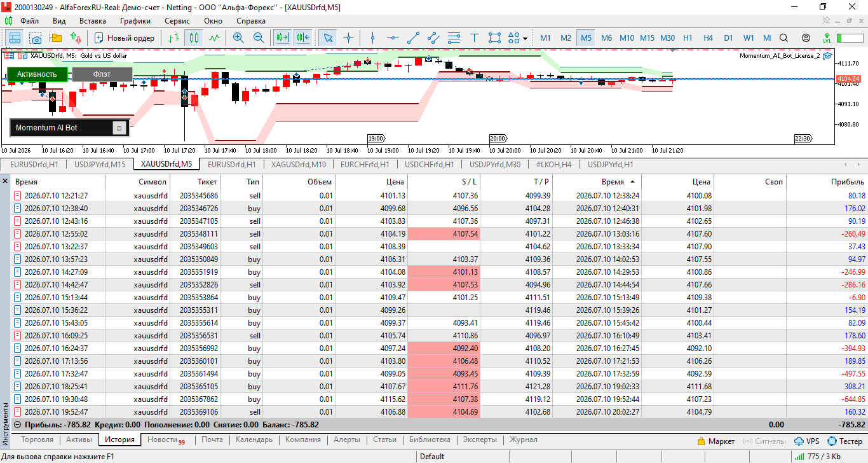Expand the graphical objects dropdown arrow
The width and height of the screenshot is (868, 463).
[x=526, y=38]
